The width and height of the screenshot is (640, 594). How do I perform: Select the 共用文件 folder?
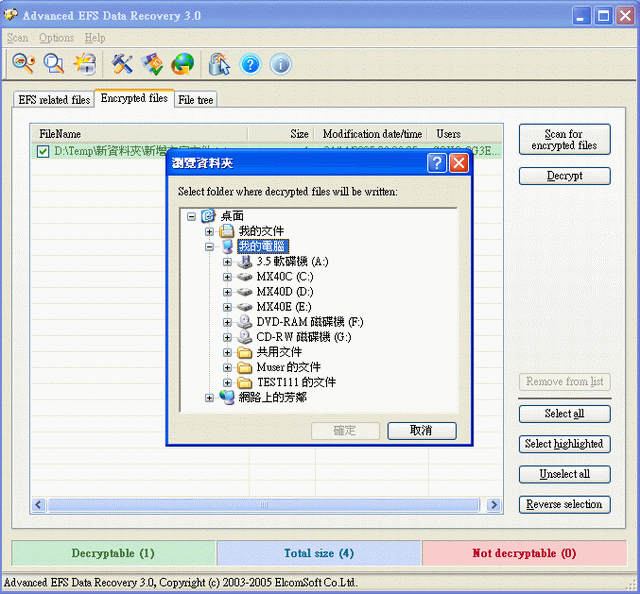(279, 352)
